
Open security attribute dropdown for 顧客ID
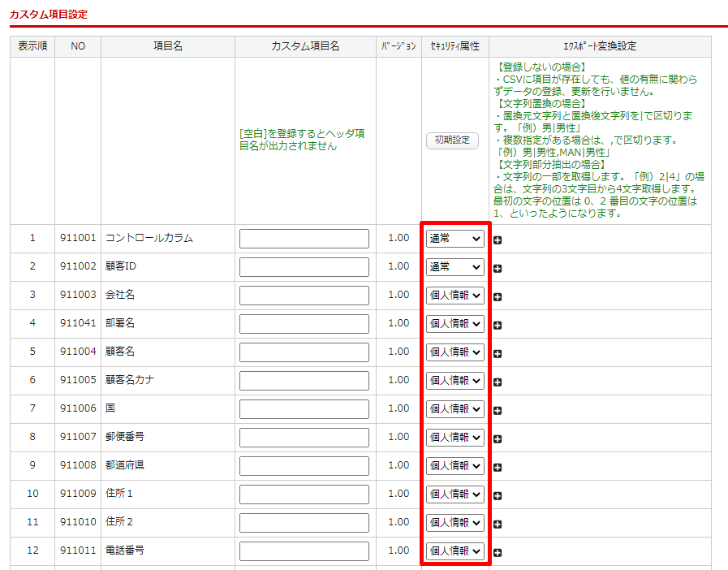point(454,267)
